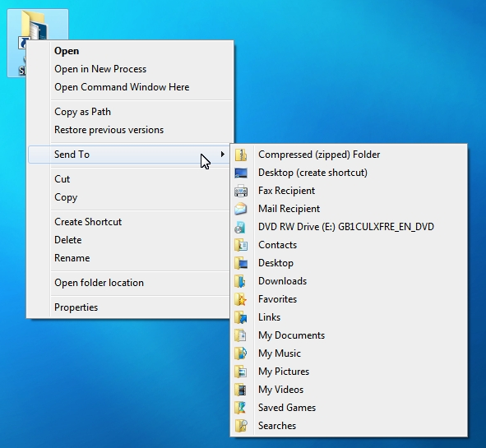
Task: Click the Searches folder icon
Action: click(x=241, y=426)
